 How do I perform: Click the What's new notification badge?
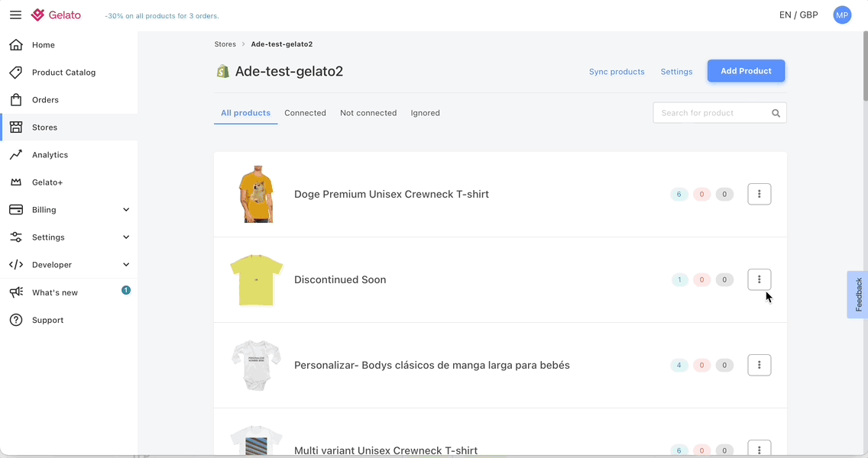(x=125, y=290)
